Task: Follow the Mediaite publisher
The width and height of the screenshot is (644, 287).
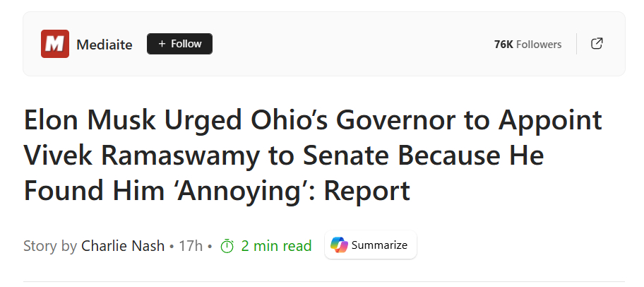Action: pyautogui.click(x=179, y=44)
